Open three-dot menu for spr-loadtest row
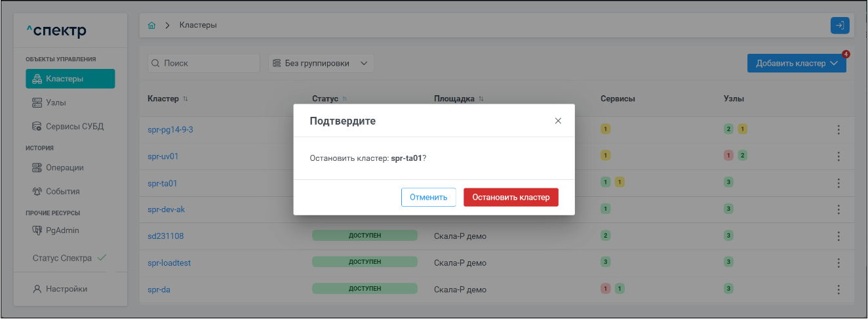Image resolution: width=868 pixels, height=319 pixels. (x=838, y=263)
